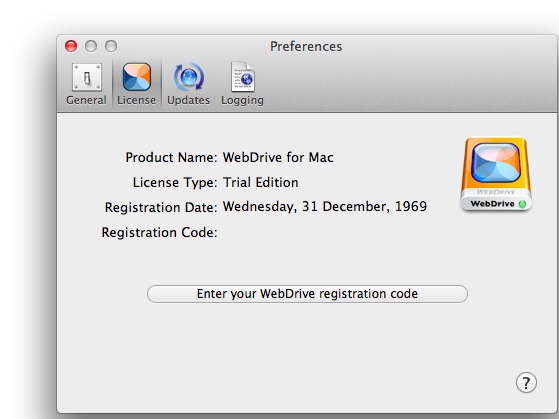Click the WebDrive for Mac product name
559x419 pixels.
278,158
